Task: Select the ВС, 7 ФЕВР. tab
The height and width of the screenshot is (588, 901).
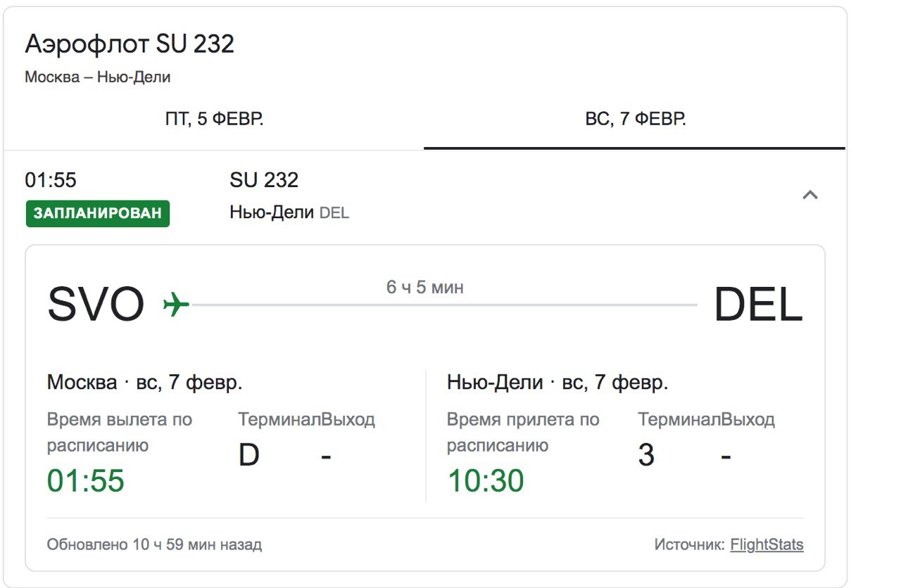Action: pos(635,119)
